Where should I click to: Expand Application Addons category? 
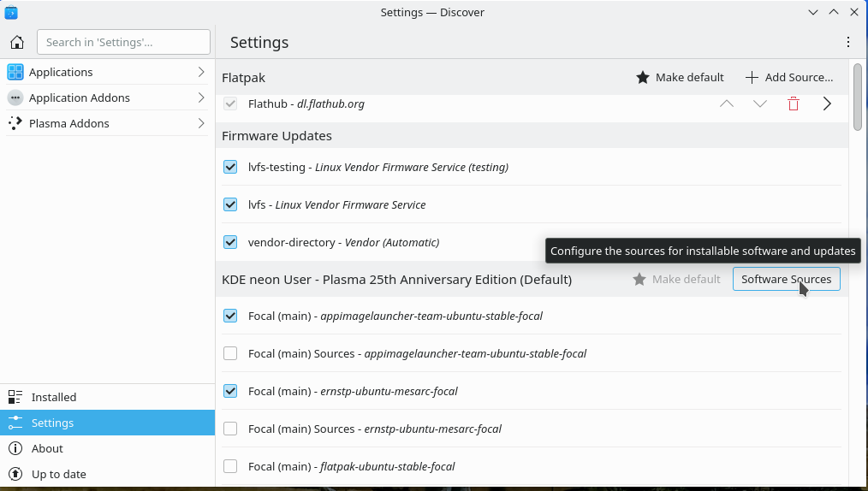[x=107, y=98]
